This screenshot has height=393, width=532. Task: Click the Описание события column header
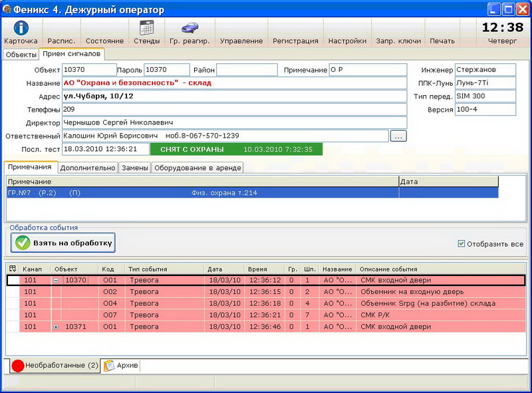click(441, 269)
